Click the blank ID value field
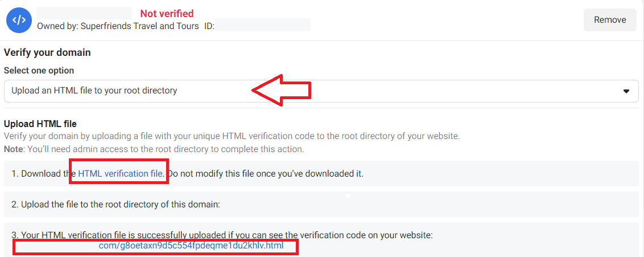The height and width of the screenshot is (257, 644). (263, 25)
